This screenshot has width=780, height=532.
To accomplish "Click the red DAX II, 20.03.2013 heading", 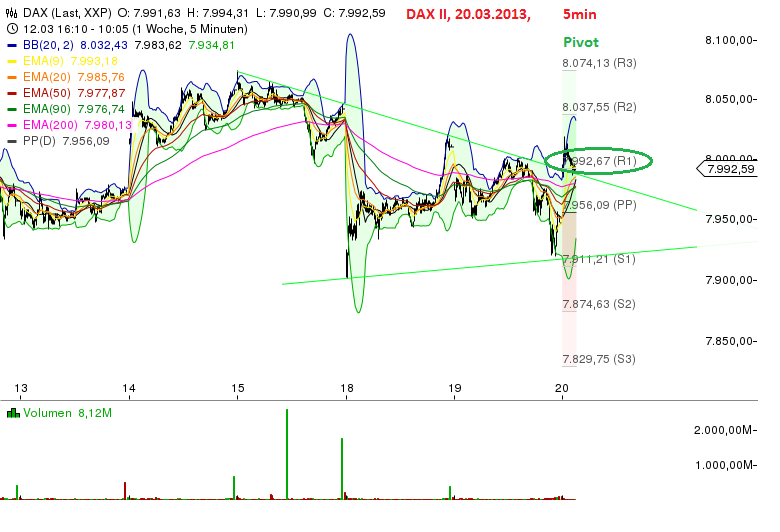I will 468,14.
